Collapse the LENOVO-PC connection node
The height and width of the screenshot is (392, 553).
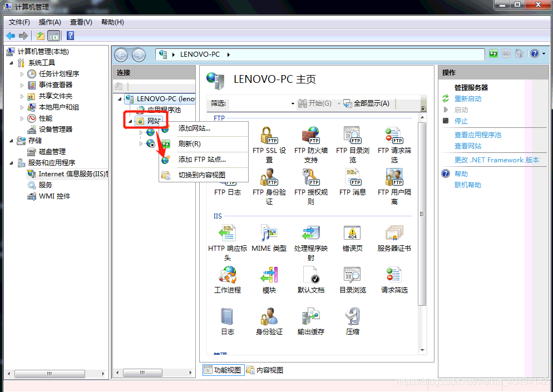click(120, 99)
